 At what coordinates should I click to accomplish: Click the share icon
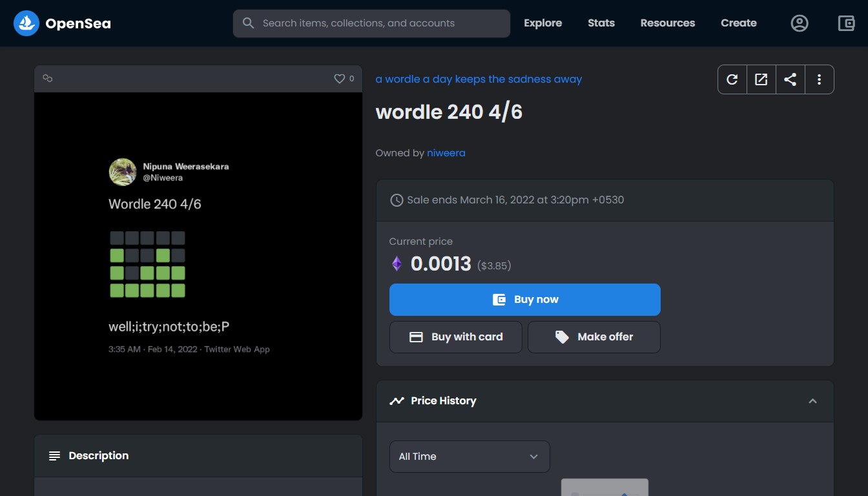tap(790, 79)
